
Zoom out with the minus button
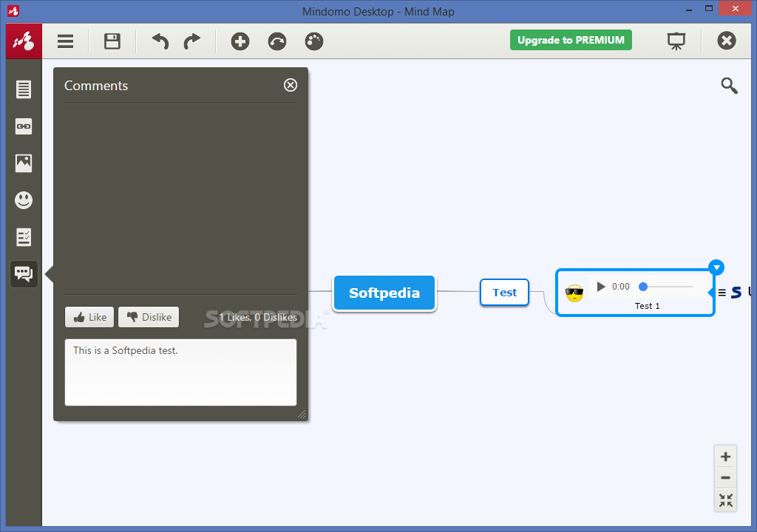(x=725, y=478)
